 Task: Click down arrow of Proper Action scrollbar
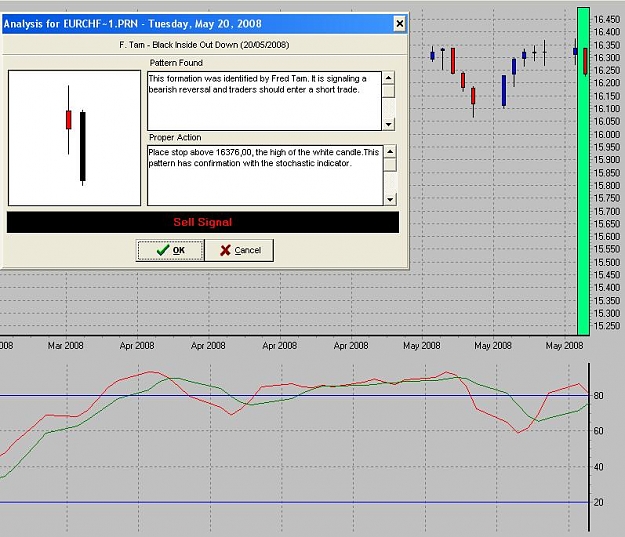pyautogui.click(x=390, y=199)
